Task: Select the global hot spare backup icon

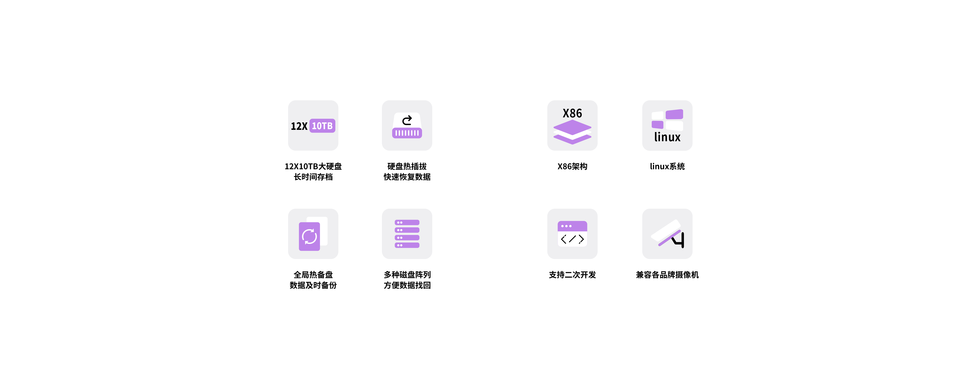Action: (x=313, y=234)
